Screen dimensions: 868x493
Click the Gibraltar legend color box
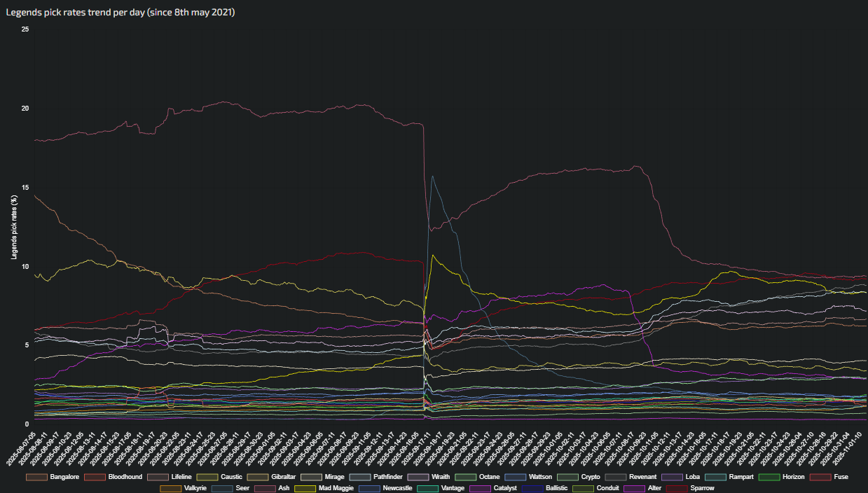pos(258,477)
